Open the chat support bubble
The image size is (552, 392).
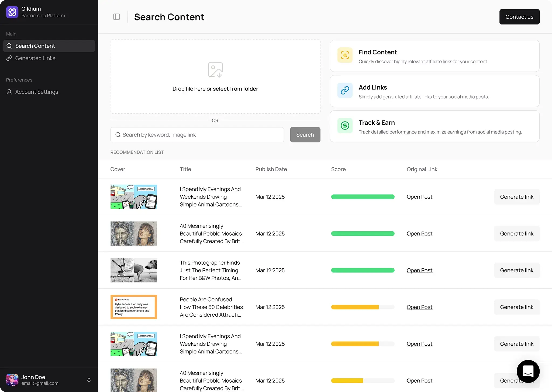pyautogui.click(x=528, y=372)
